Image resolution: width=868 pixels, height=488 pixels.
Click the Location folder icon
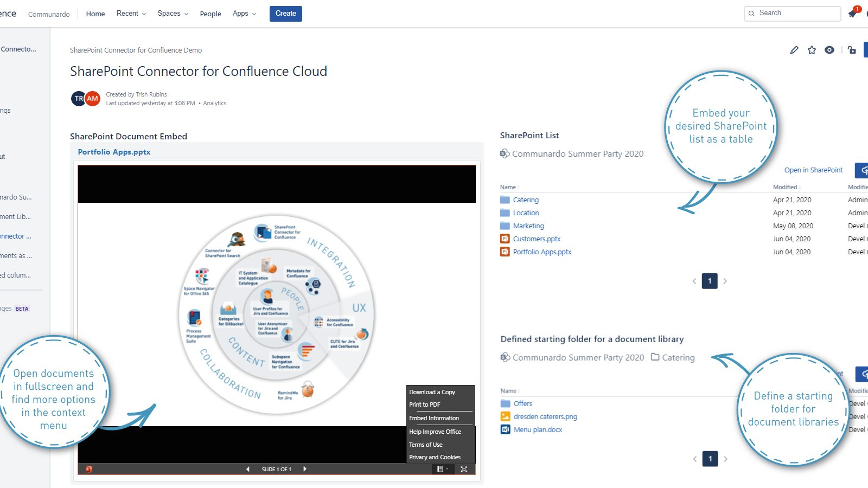tap(505, 213)
